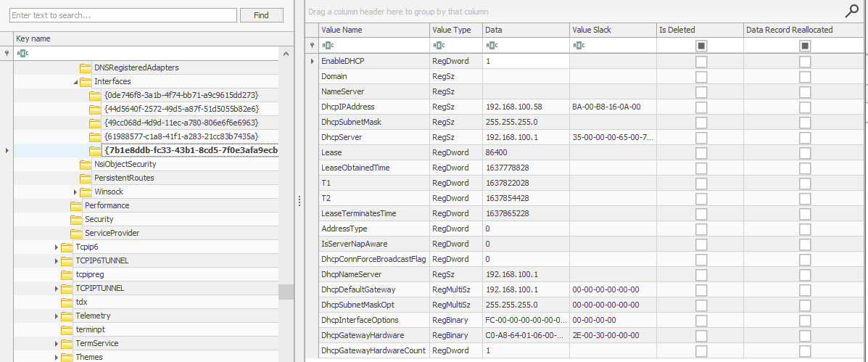Check Is Deleted box for Lease row
868x362 pixels.
pos(700,153)
